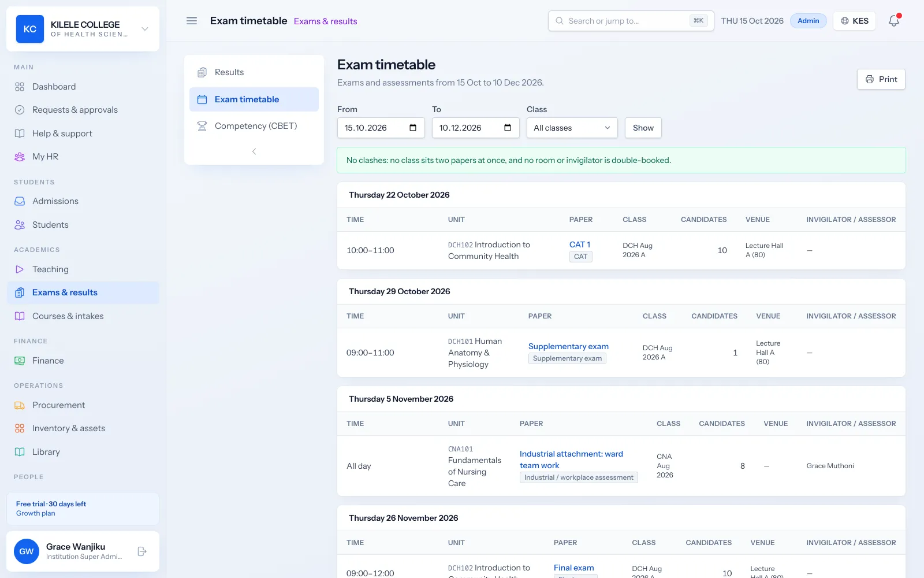Open the KES currency selector
This screenshot has width=924, height=578.
coord(855,21)
